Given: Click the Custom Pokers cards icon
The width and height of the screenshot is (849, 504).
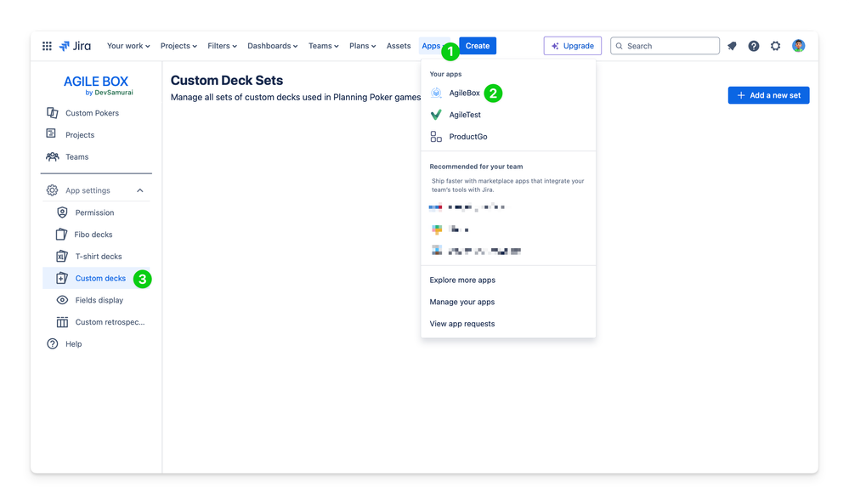Looking at the screenshot, I should 52,112.
